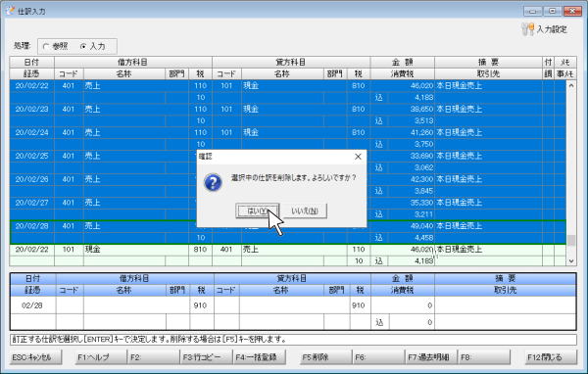Viewport: 588px width, 374px height.
Task: Click scroll down arrow in journal list
Action: (571, 261)
